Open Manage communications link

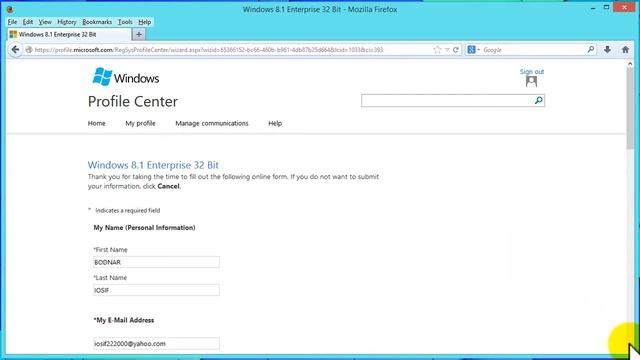coord(211,123)
